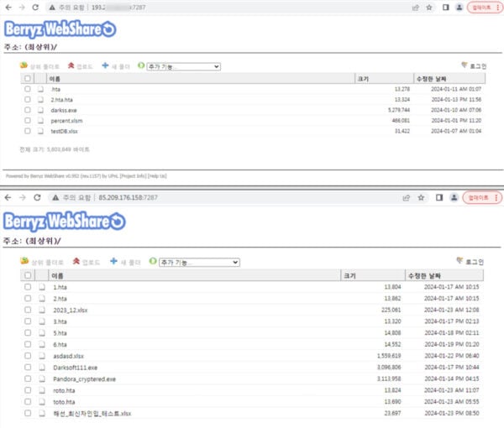Click the bookmark star in the top browser
Image resolution: width=504 pixels, height=428 pixels.
tap(430, 7)
